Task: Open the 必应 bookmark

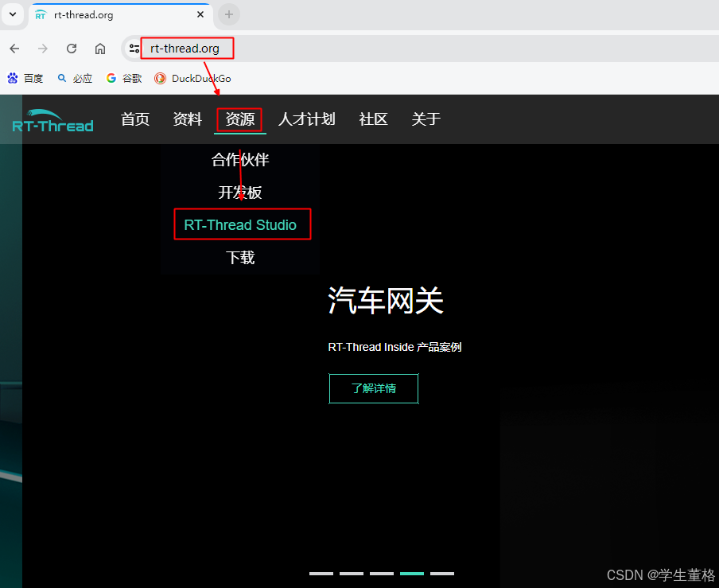Action: [x=75, y=79]
